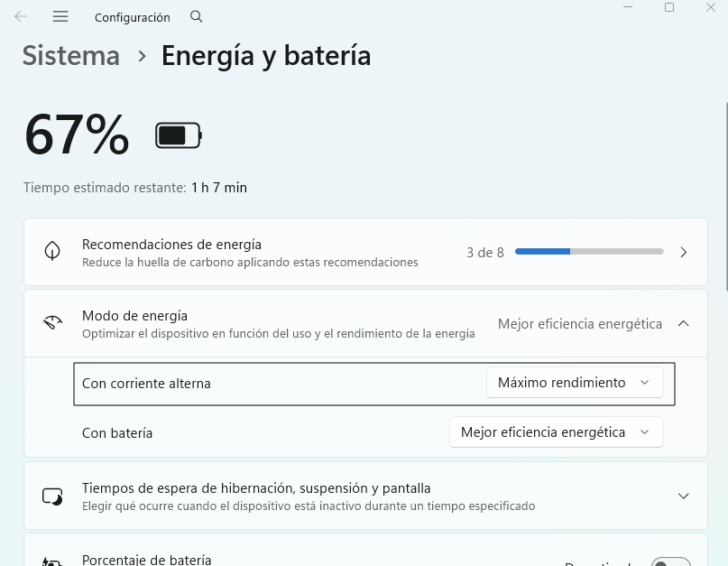
Task: Click the chevron on Recomendaciones de energía row
Action: (x=683, y=252)
